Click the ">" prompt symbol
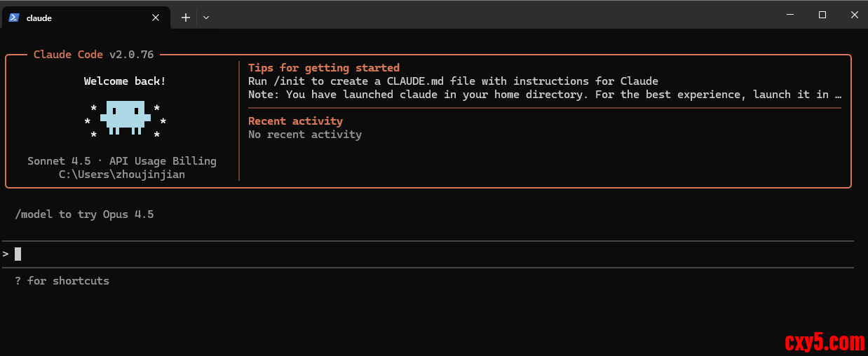Screen dimensions: 868x356 tap(6, 254)
